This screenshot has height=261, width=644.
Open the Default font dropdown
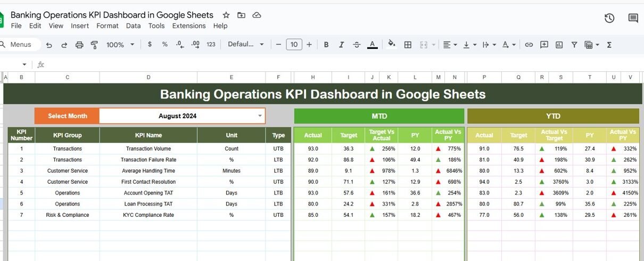pos(246,45)
